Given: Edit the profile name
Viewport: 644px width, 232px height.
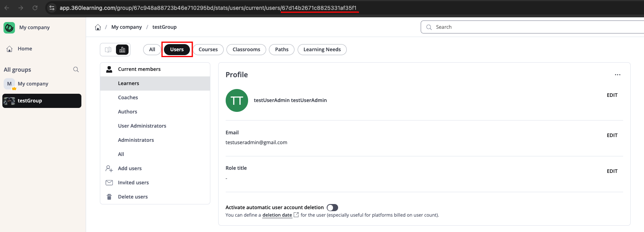Looking at the screenshot, I should (612, 95).
